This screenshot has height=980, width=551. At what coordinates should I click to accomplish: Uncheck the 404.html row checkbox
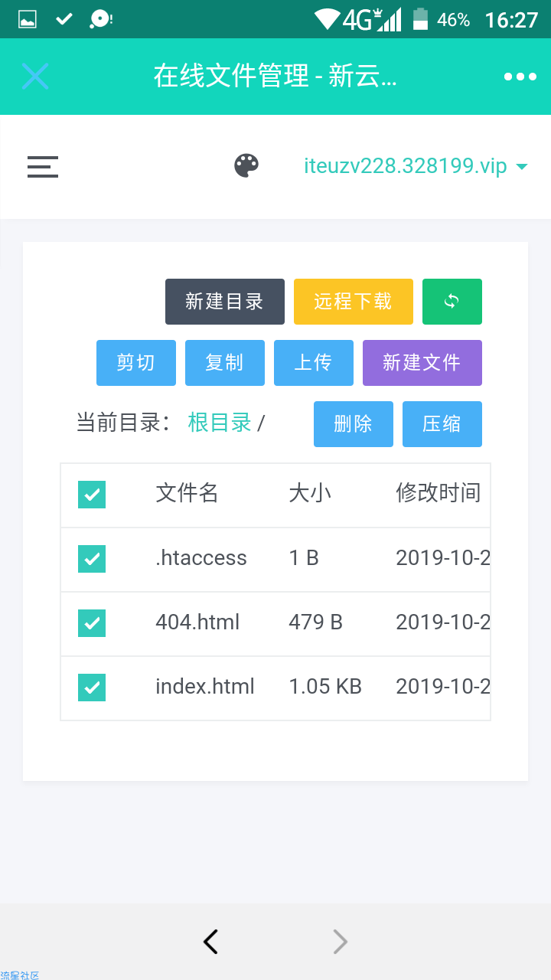[x=92, y=623]
